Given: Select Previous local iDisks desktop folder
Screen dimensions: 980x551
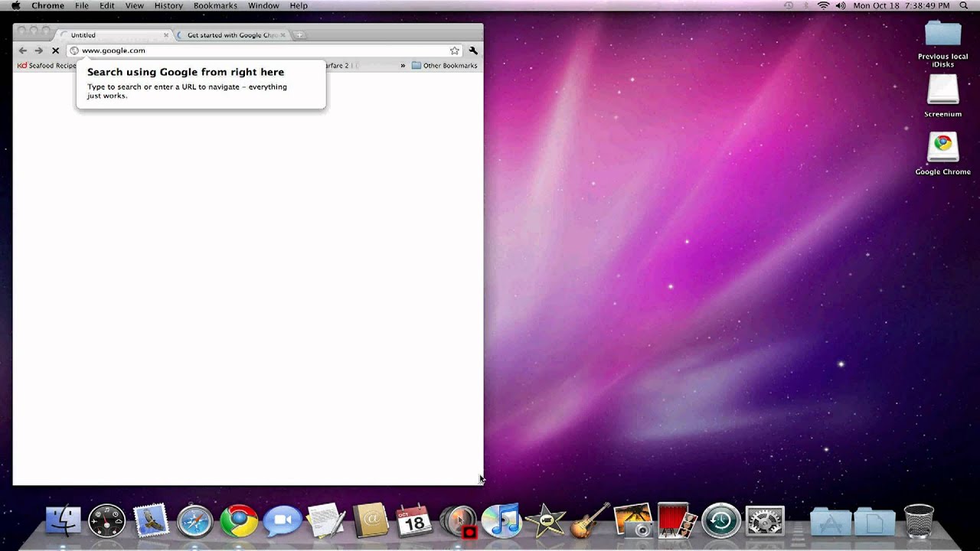Looking at the screenshot, I should pyautogui.click(x=942, y=44).
